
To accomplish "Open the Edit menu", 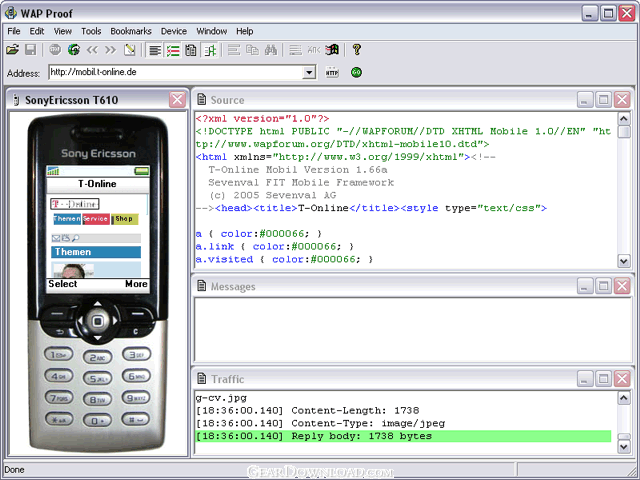I will click(37, 31).
